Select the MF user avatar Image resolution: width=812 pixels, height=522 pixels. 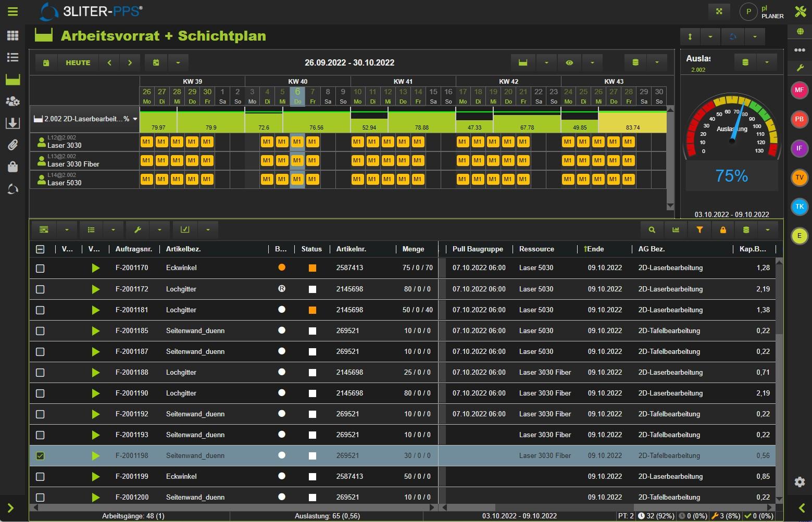coord(799,90)
